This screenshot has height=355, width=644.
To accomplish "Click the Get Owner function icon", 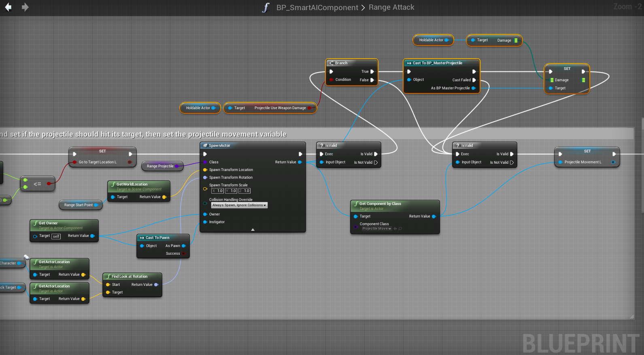I will pos(36,223).
